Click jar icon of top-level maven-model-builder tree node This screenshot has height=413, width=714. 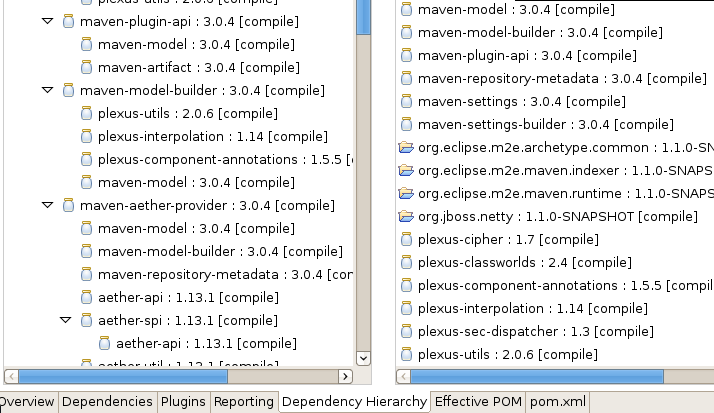click(68, 90)
